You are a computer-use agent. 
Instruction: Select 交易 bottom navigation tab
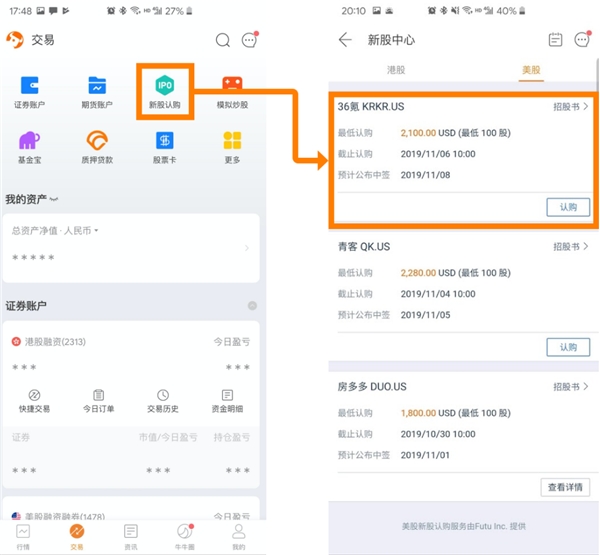coord(77,537)
